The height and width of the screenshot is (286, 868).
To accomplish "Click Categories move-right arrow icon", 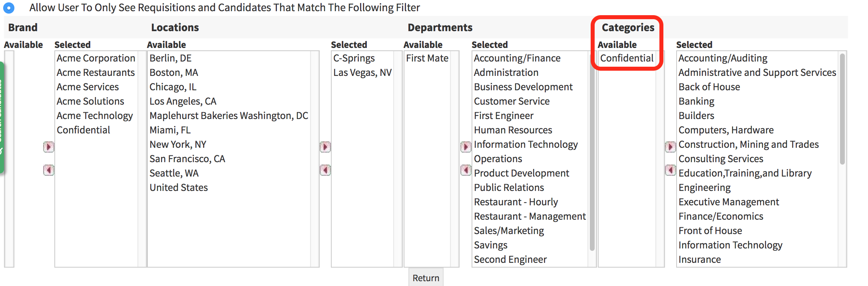I will click(x=670, y=147).
